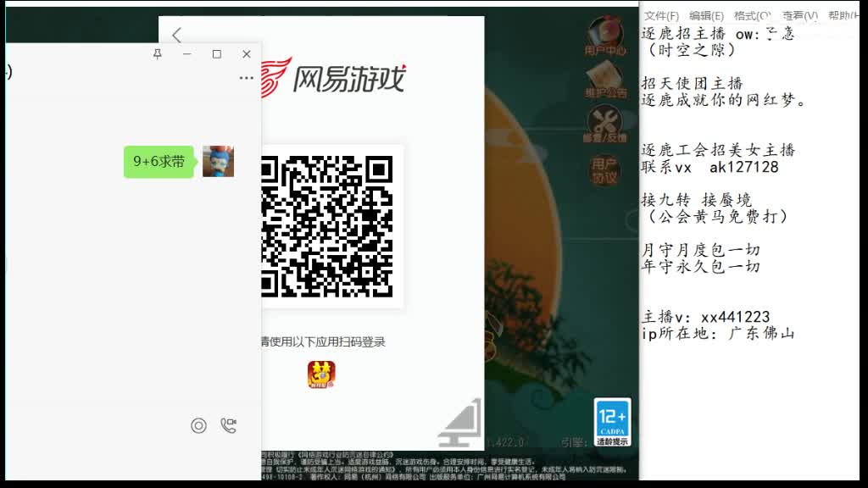Image resolution: width=868 pixels, height=488 pixels.
Task: Click the Notepad line 主播v: xx441223
Action: click(x=705, y=317)
